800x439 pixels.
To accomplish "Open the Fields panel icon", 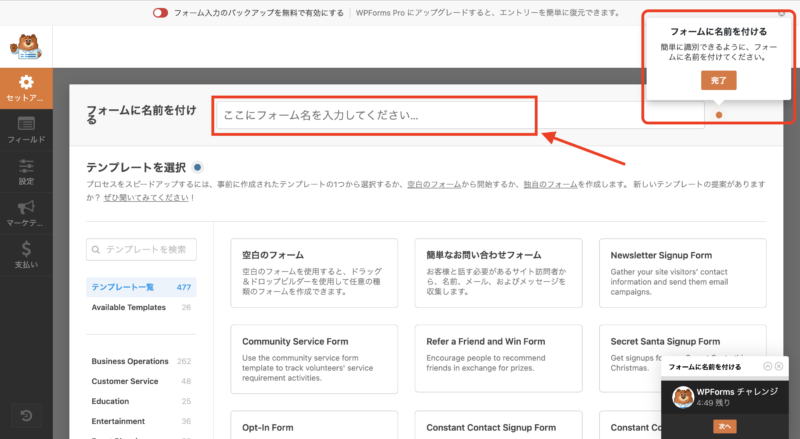I will click(26, 130).
